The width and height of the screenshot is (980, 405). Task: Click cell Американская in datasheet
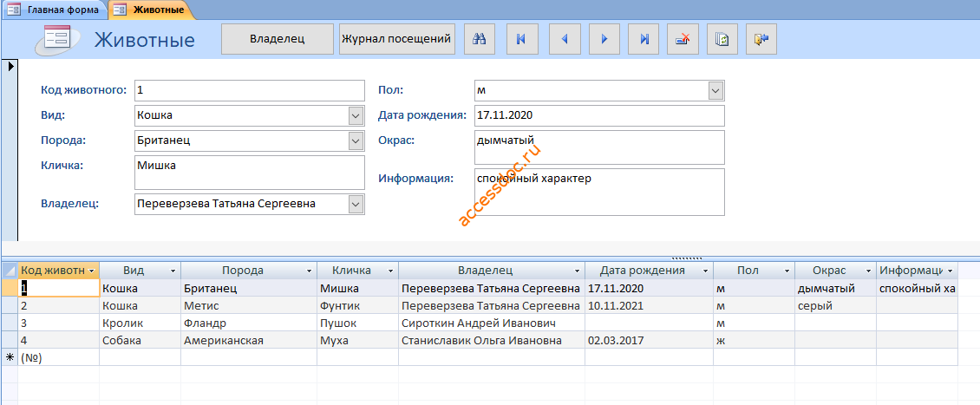click(x=249, y=341)
